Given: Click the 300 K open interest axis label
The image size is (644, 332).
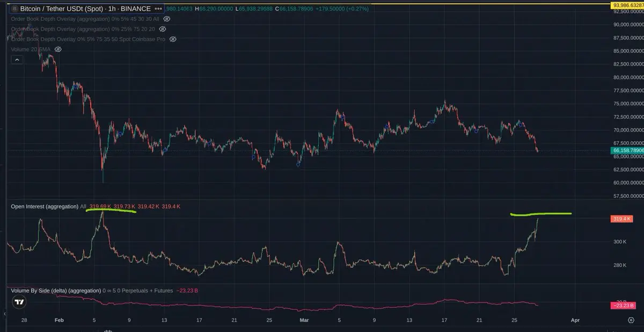Looking at the screenshot, I should point(620,242).
